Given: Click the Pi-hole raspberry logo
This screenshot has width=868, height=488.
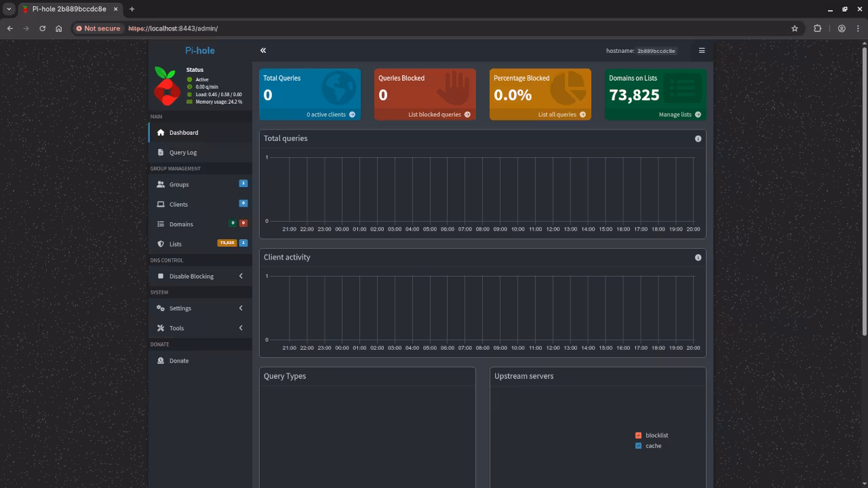Looking at the screenshot, I should coord(166,86).
